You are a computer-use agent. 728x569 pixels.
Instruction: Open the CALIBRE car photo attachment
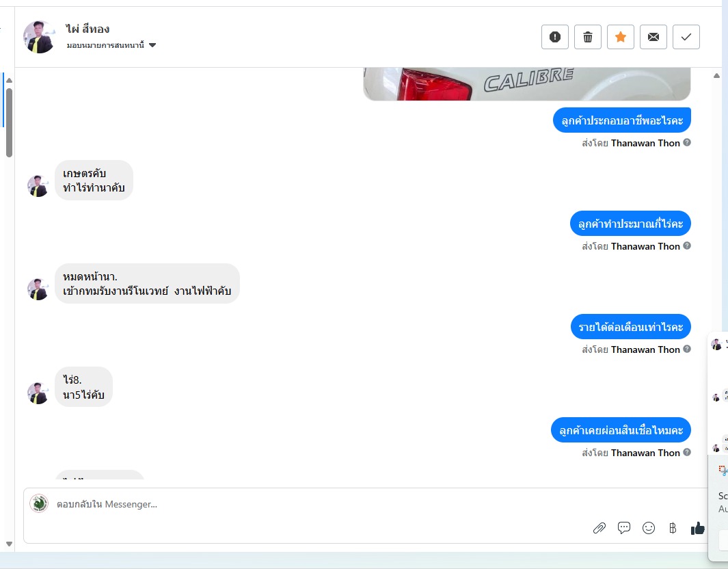[x=527, y=84]
